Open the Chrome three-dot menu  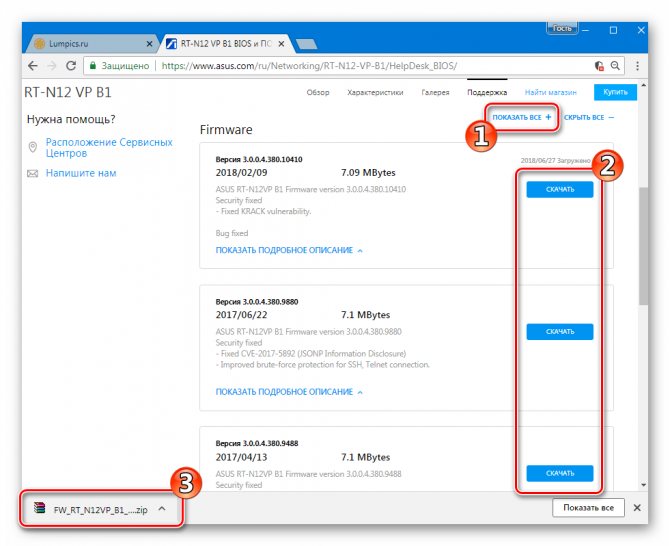click(638, 66)
